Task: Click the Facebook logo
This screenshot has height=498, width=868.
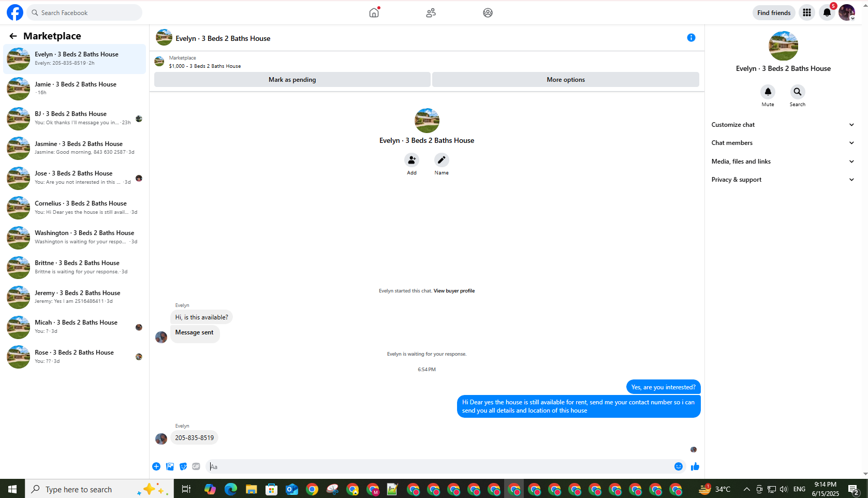Action: click(x=15, y=12)
